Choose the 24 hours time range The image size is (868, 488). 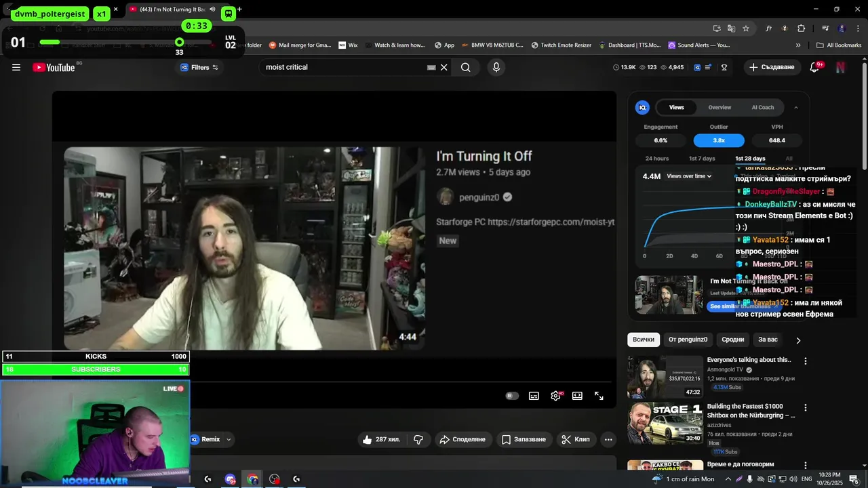pos(657,159)
